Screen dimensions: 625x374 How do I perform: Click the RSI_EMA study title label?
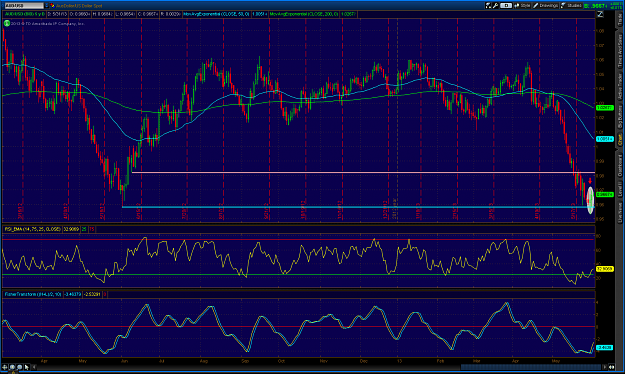[33, 229]
